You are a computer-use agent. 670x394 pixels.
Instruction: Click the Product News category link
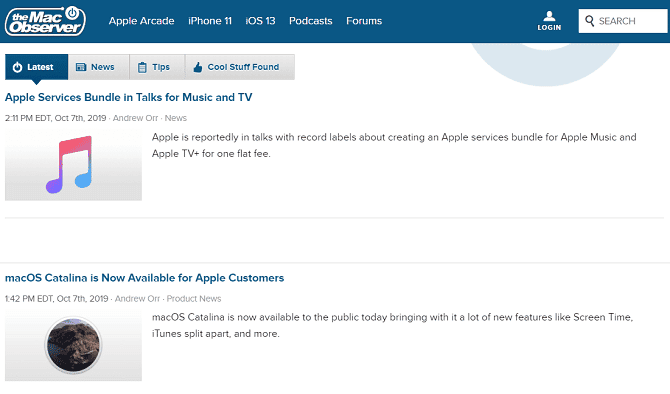(x=194, y=299)
